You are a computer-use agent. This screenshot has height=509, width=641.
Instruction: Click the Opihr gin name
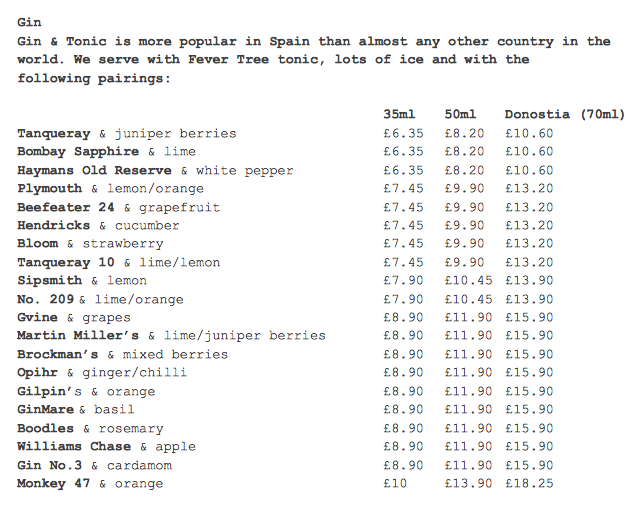pos(38,373)
